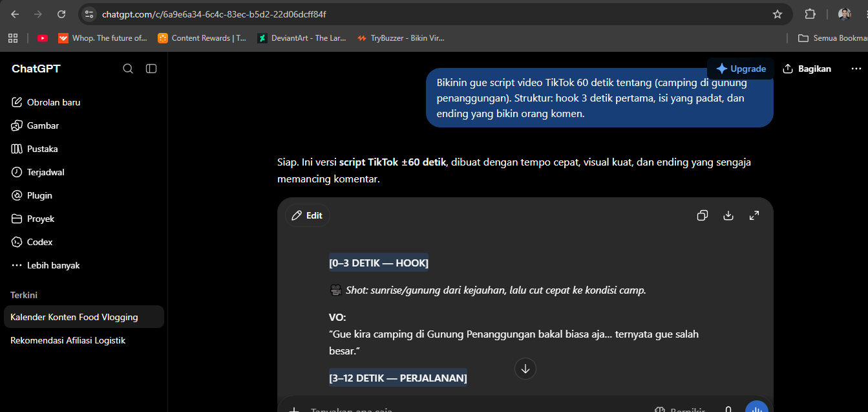Go back to the previous page
This screenshot has width=868, height=412.
15,14
